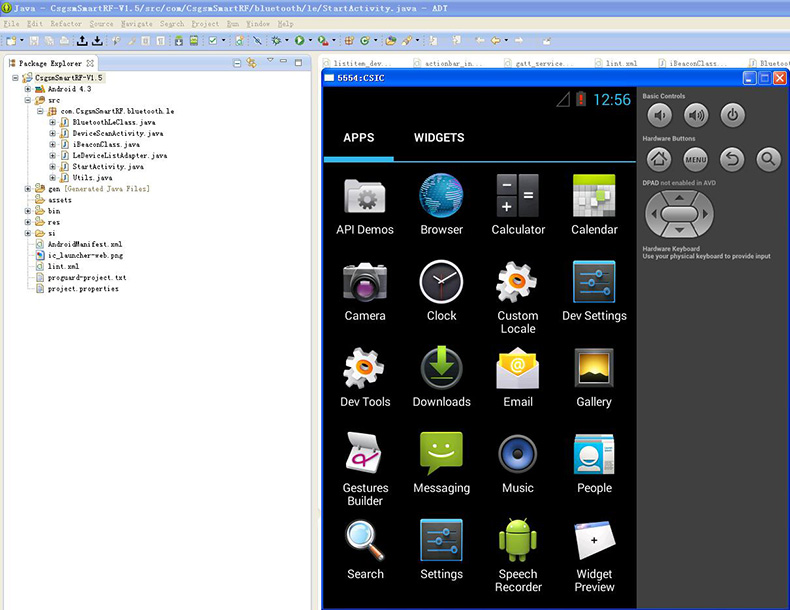Collapse the src folder node
The height and width of the screenshot is (610, 790).
point(28,100)
